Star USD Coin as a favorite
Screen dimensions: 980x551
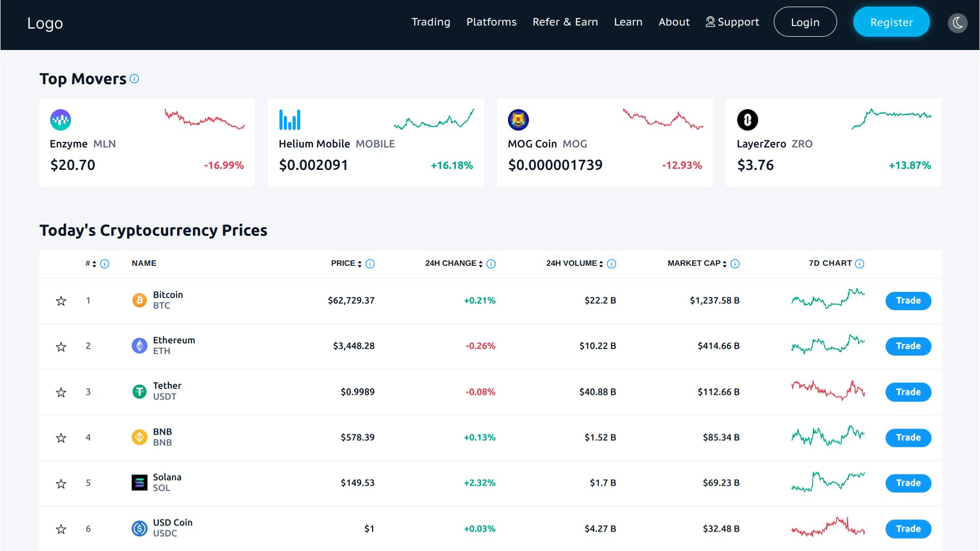(61, 529)
